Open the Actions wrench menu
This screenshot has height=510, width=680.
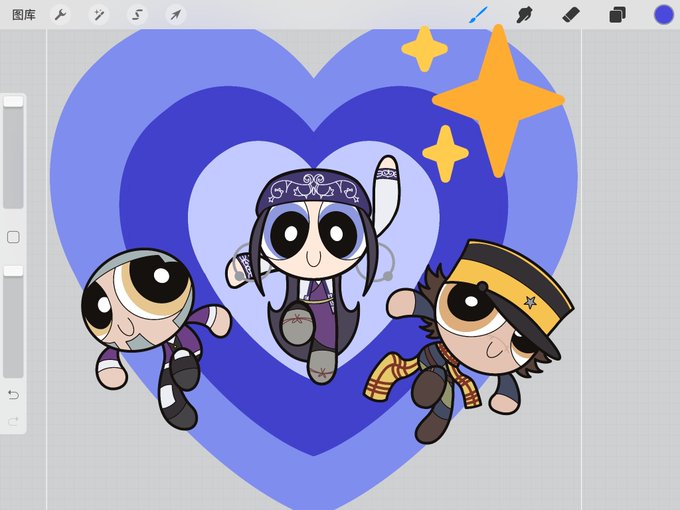[60, 15]
